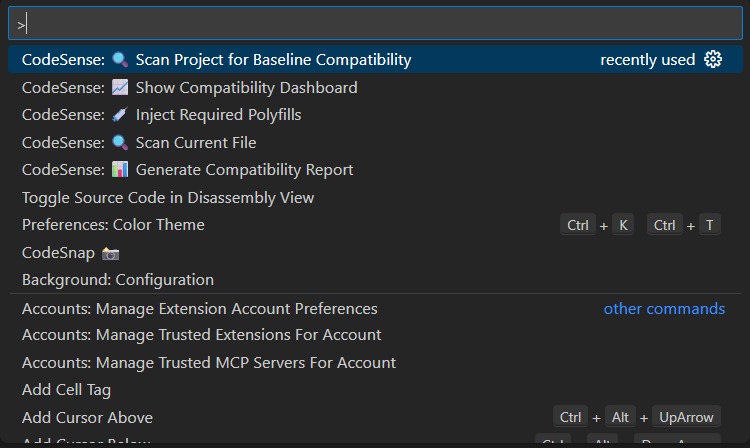This screenshot has width=750, height=448.
Task: Open gear icon to configure keybinding
Action: [x=713, y=59]
